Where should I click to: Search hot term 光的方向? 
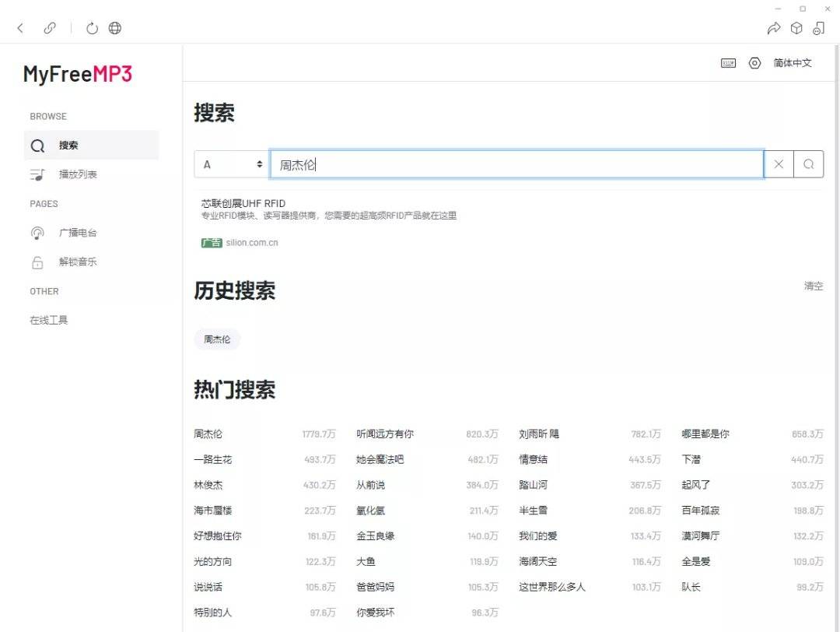pyautogui.click(x=212, y=562)
